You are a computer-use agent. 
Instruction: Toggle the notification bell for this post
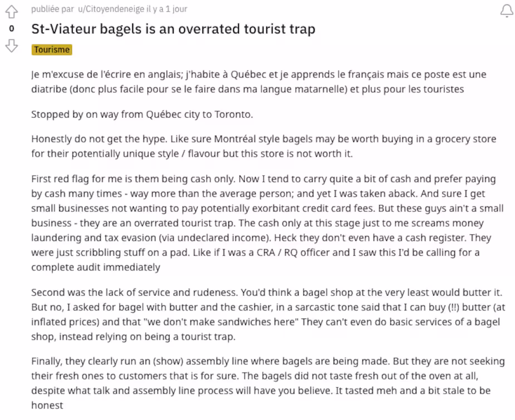pos(507,11)
